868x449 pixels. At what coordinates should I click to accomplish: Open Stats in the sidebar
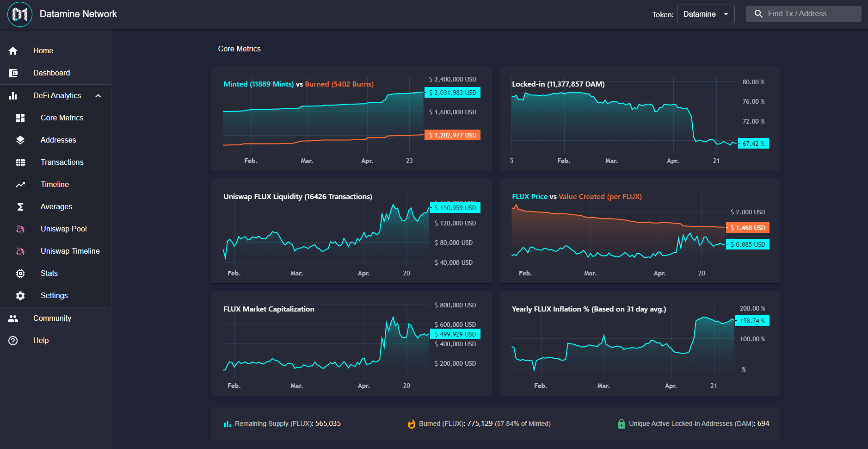coord(55,274)
